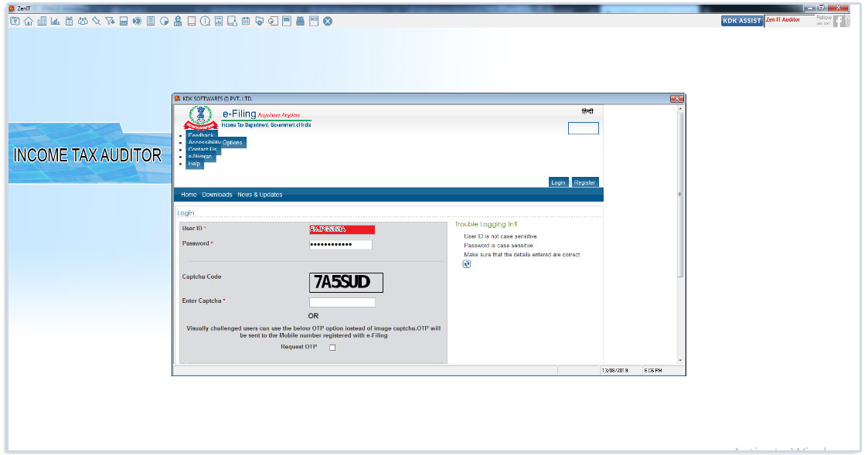Image resolution: width=868 pixels, height=455 pixels.
Task: Open the information circle icon
Action: click(x=205, y=21)
